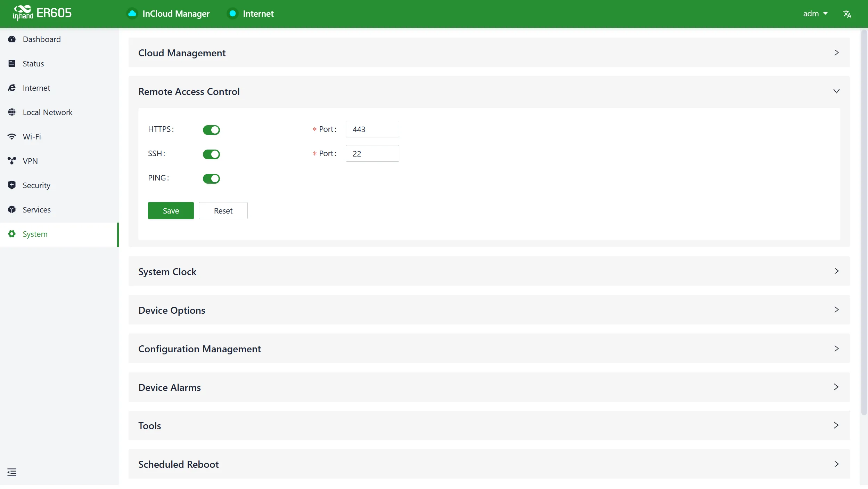Click the Security shield icon
The image size is (868, 489).
click(12, 185)
